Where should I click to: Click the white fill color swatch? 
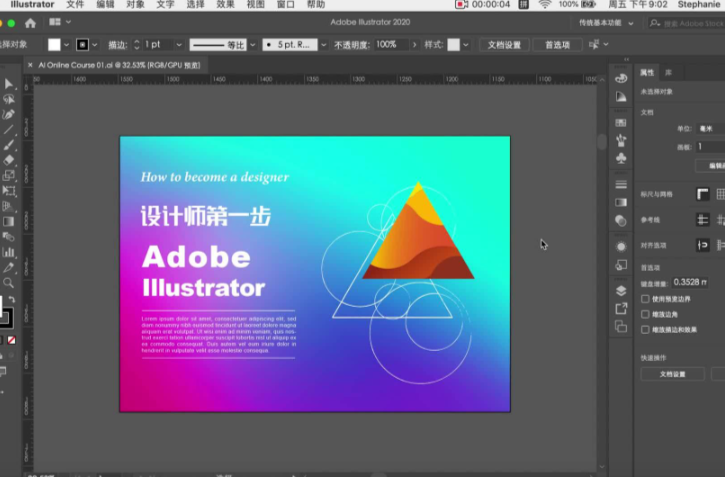point(54,45)
